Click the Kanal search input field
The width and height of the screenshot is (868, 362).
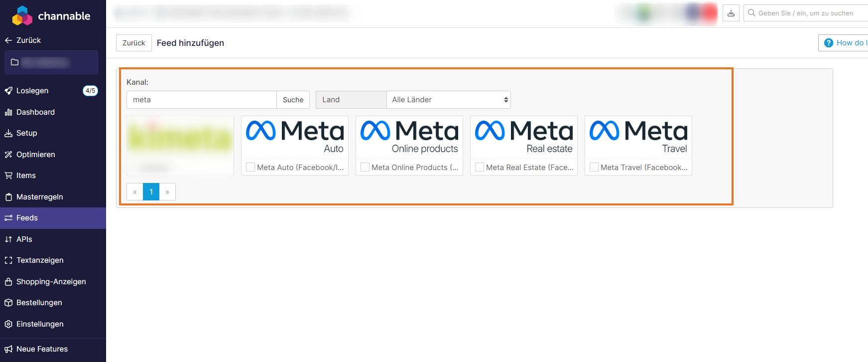click(x=202, y=100)
